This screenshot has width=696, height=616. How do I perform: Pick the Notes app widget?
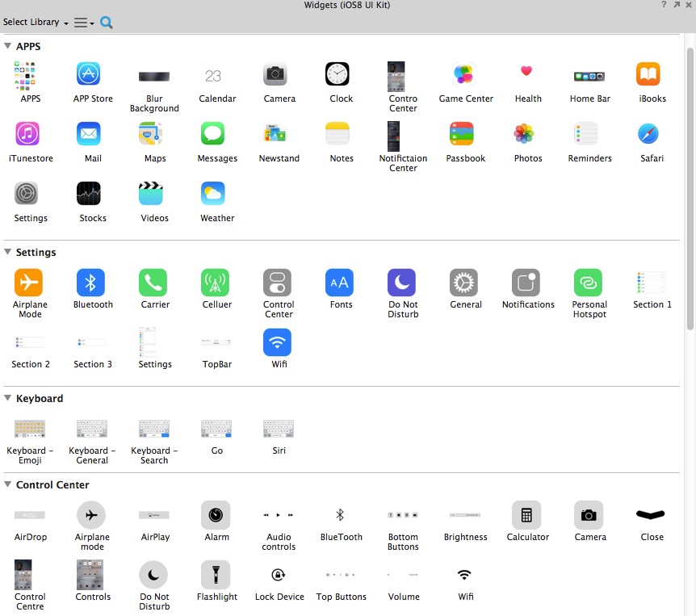(338, 133)
